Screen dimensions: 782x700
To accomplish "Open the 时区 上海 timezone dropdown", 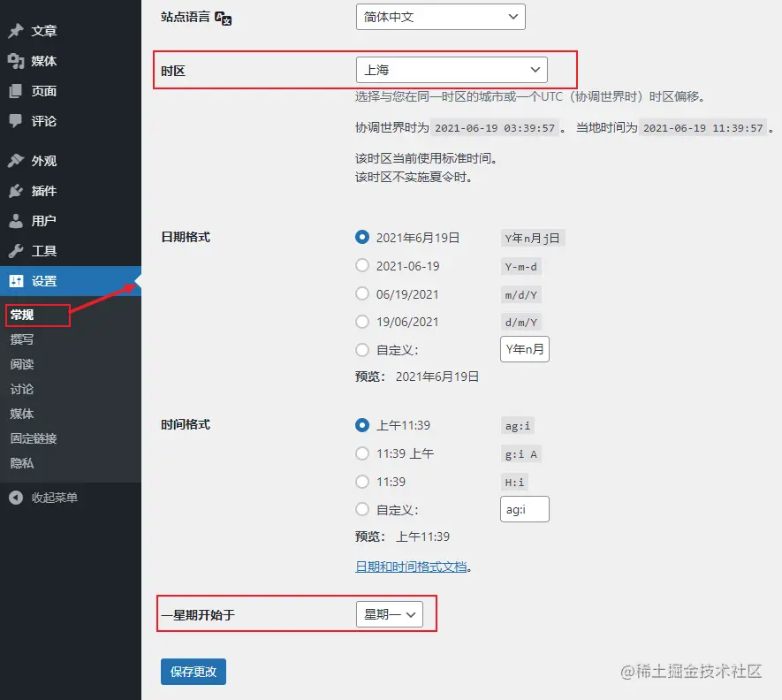I will [452, 70].
